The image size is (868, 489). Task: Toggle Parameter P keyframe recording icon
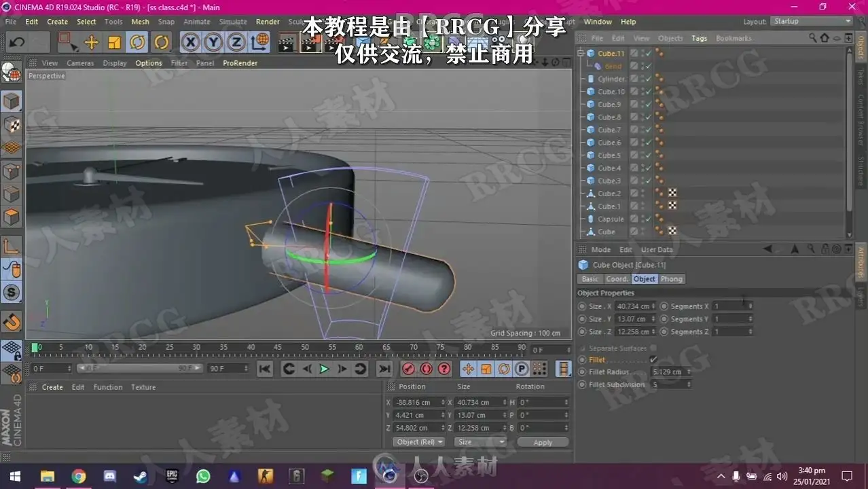coord(522,369)
